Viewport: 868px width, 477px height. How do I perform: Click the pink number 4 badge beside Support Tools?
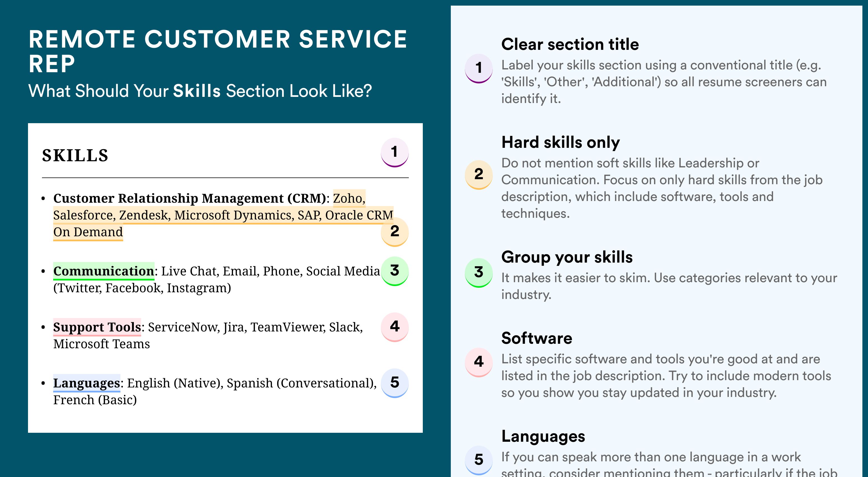coord(395,327)
